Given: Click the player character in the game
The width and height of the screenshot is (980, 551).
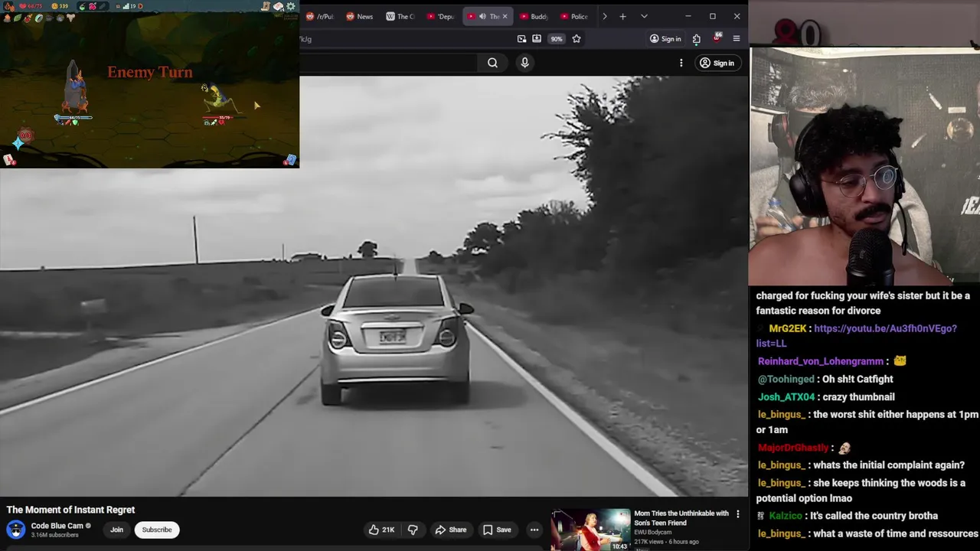Looking at the screenshot, I should pos(74,88).
